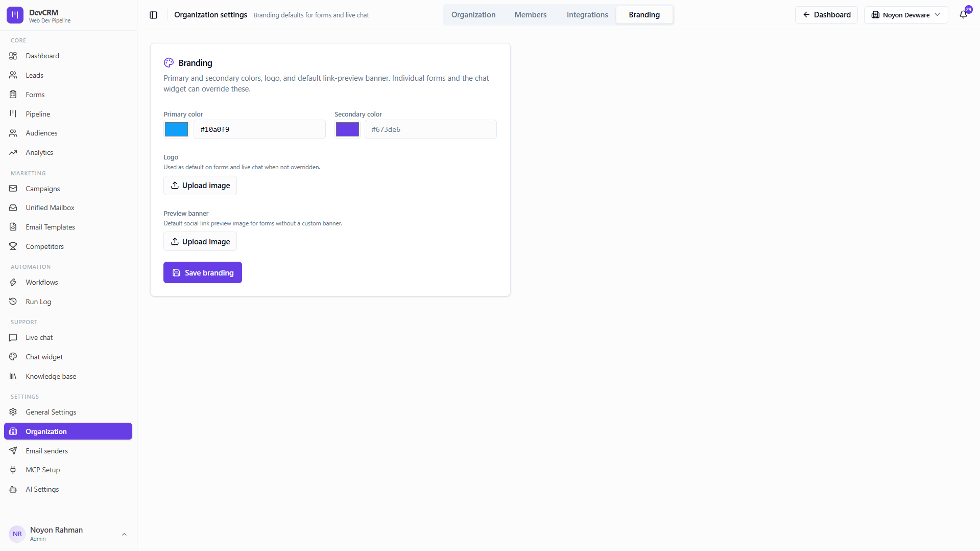
Task: Open General Settings
Action: (68, 412)
